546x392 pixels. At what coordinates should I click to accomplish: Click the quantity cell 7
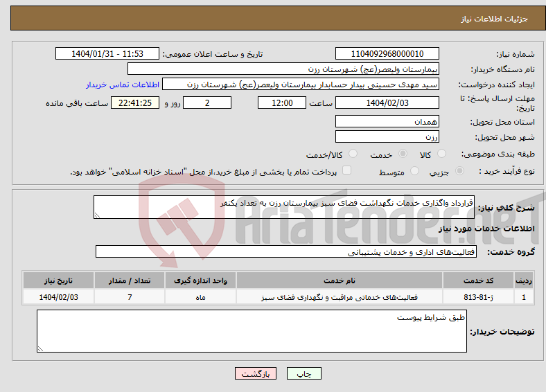click(x=129, y=297)
